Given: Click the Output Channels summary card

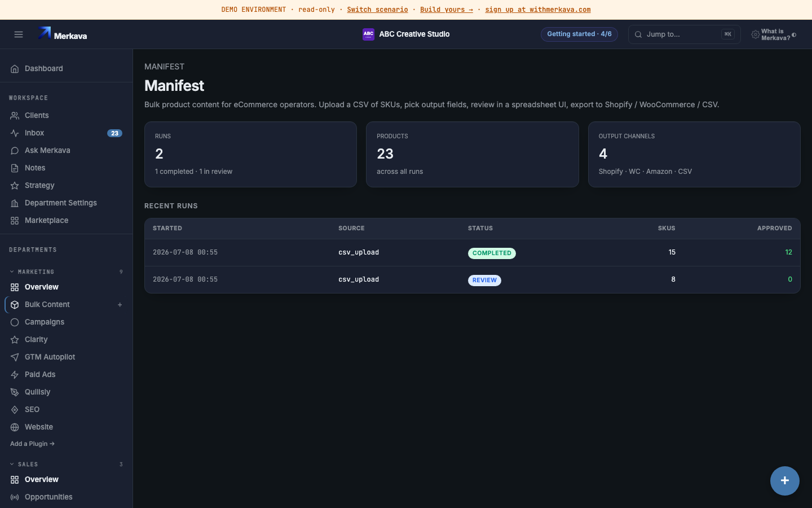Looking at the screenshot, I should pyautogui.click(x=694, y=155).
